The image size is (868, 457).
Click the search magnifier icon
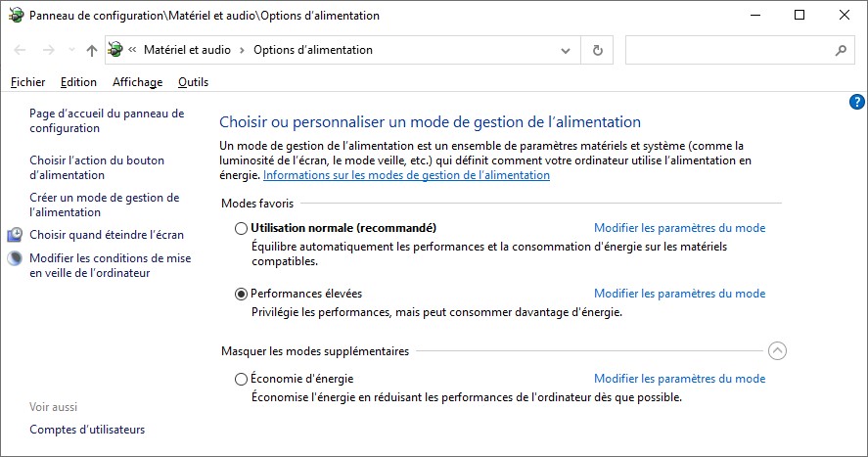[x=841, y=50]
